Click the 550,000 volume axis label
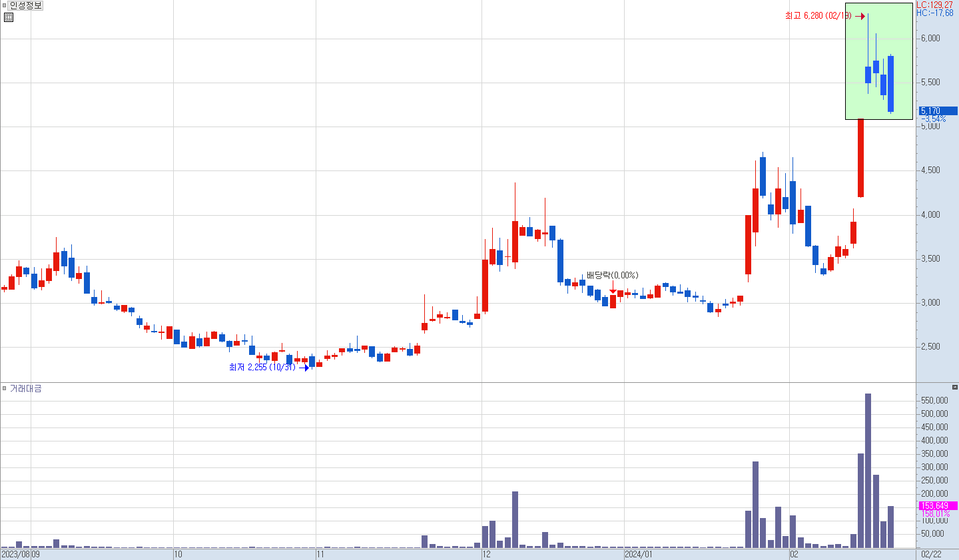This screenshot has width=959, height=560. [x=934, y=401]
